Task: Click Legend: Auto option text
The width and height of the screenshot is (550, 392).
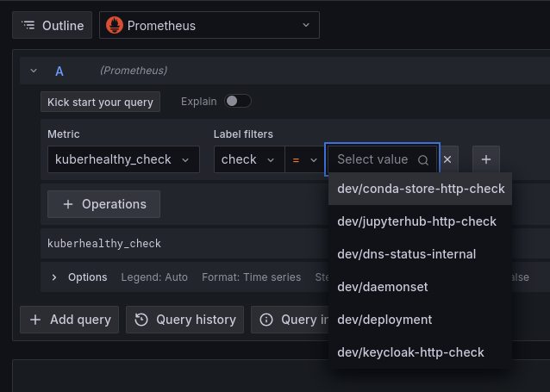Action: [x=154, y=277]
